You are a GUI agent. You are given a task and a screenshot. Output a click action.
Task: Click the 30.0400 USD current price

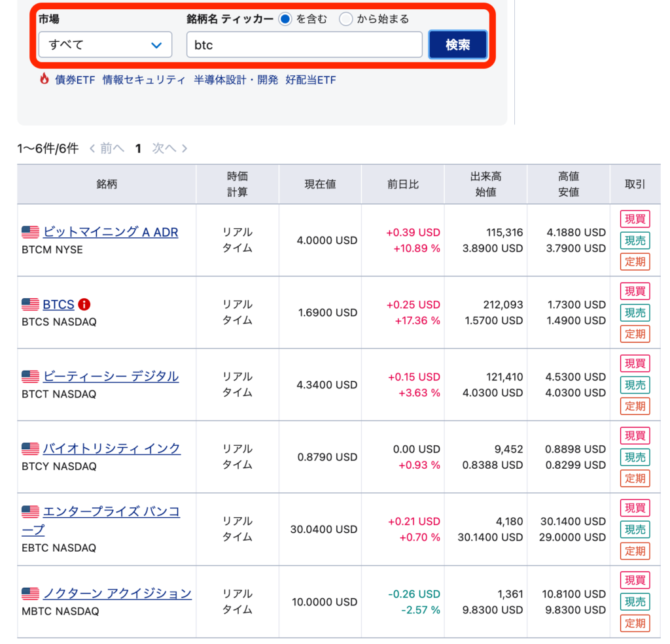[x=323, y=529]
